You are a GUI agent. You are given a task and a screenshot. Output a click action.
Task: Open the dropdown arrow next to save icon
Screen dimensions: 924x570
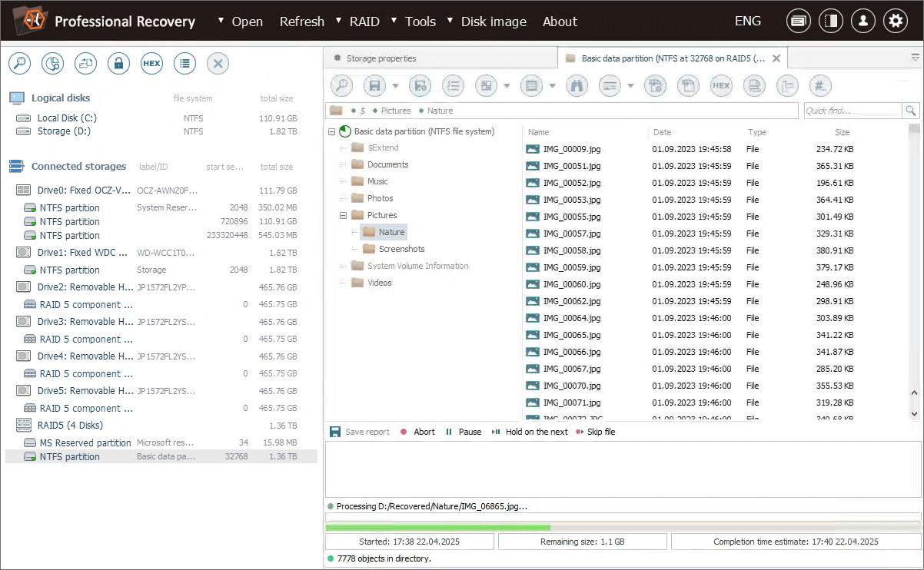click(396, 86)
